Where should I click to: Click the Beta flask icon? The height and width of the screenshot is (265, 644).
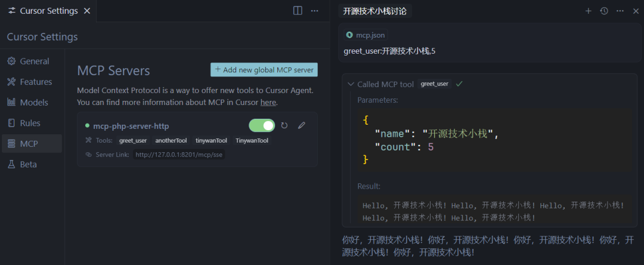coord(11,164)
